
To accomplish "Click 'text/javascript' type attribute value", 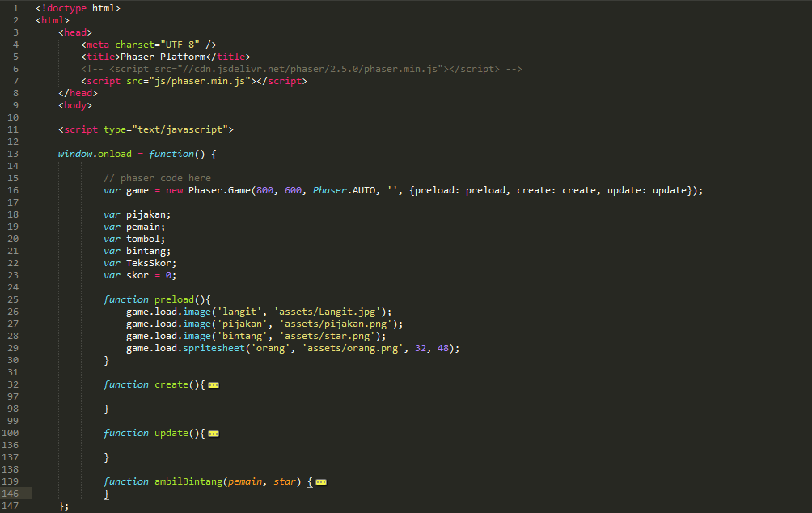I will pyautogui.click(x=180, y=129).
